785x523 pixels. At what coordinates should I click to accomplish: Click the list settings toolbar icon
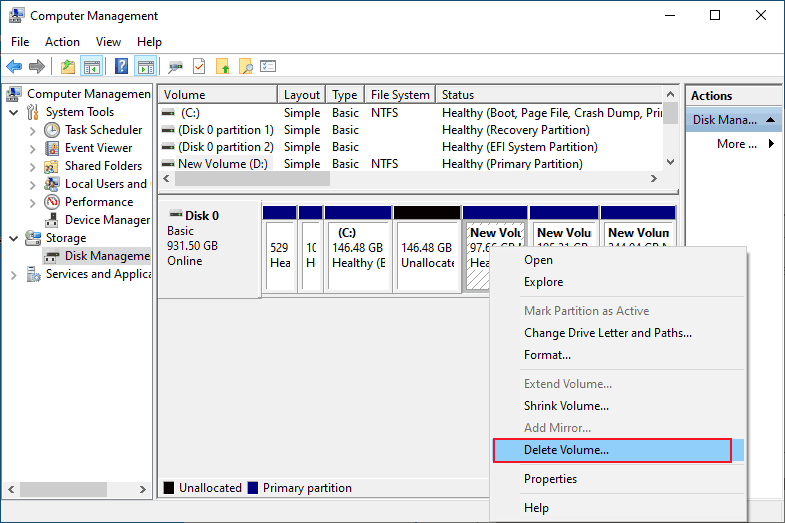[268, 66]
